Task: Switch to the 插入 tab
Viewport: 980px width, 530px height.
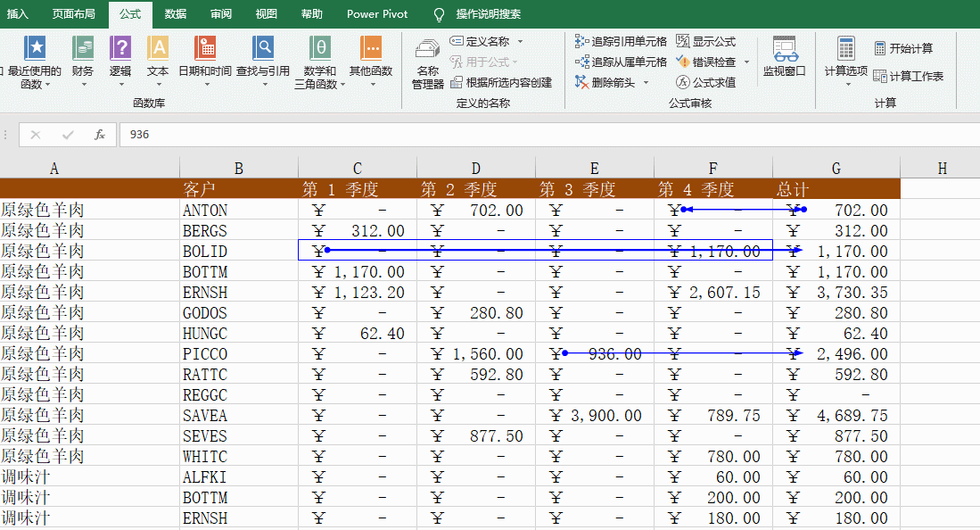Action: point(18,13)
